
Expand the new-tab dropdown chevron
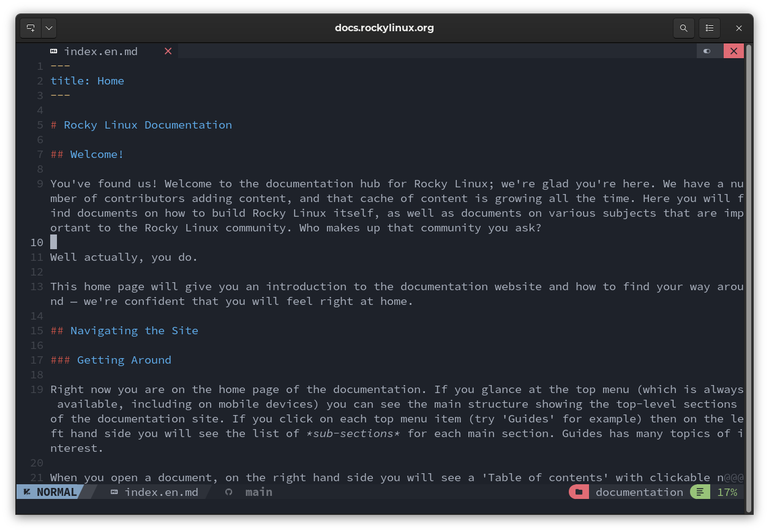pos(48,28)
